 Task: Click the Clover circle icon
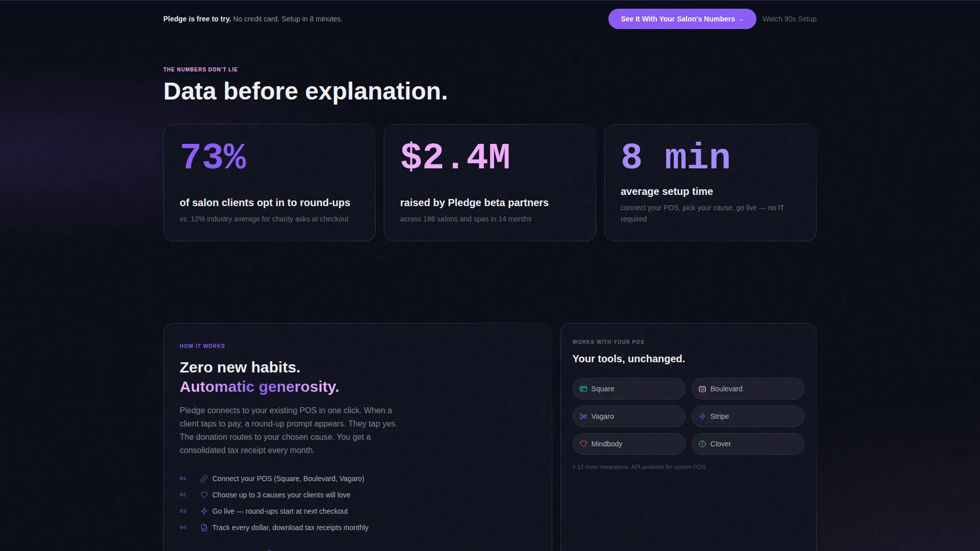pyautogui.click(x=702, y=444)
